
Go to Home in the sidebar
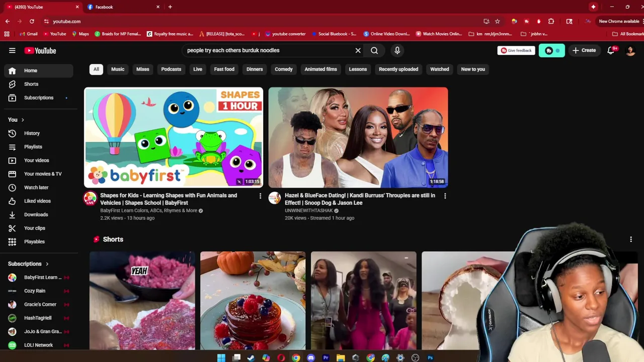(39, 70)
